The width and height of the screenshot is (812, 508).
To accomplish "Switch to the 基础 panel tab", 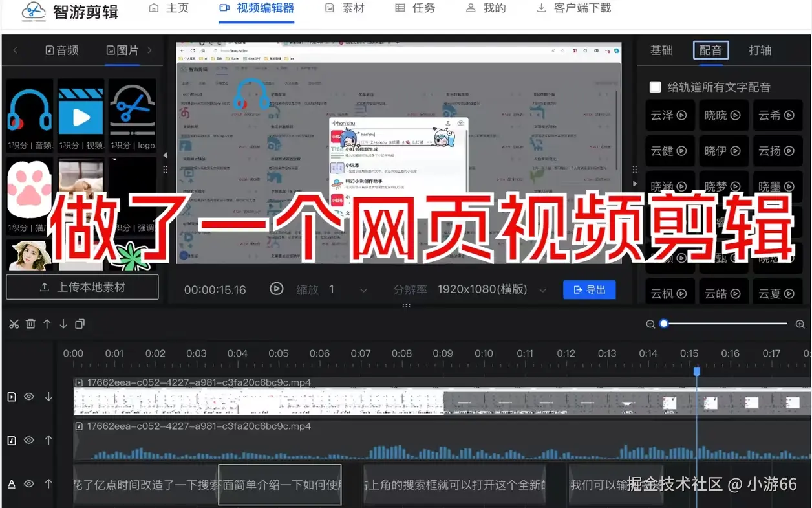I will pos(661,50).
